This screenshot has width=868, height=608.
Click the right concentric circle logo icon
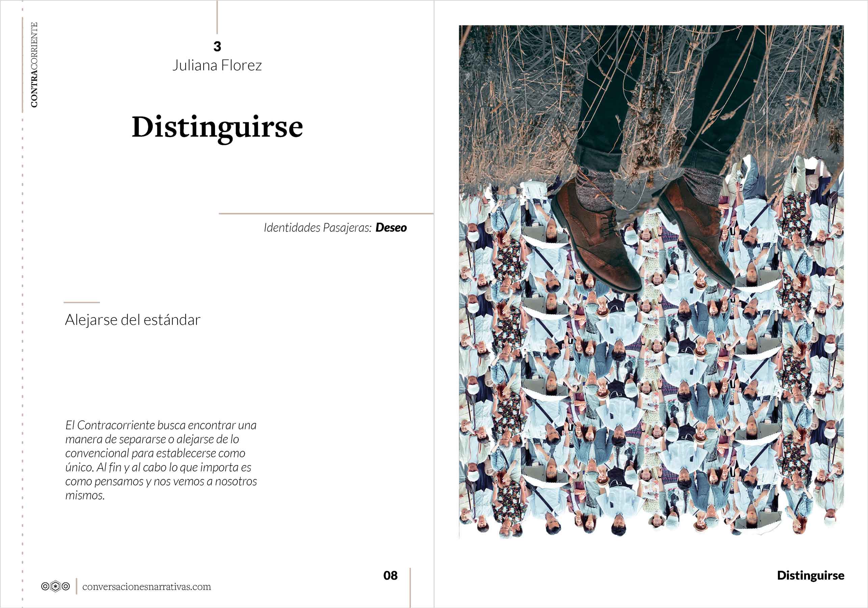coord(66,586)
